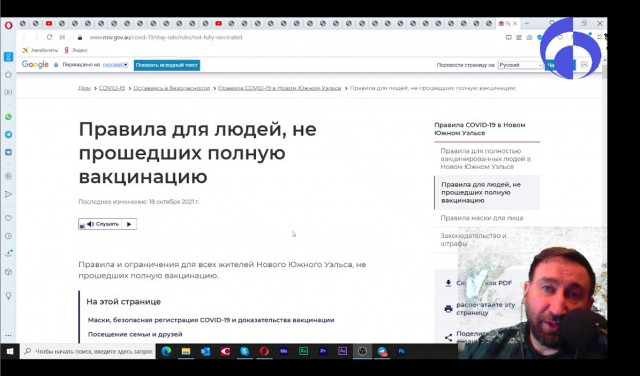Open WhatsApp in the Opera sidebar

(x=8, y=117)
